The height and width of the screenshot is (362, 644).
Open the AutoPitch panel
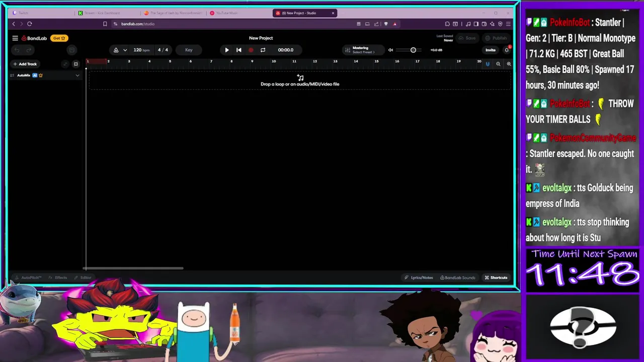coord(28,278)
